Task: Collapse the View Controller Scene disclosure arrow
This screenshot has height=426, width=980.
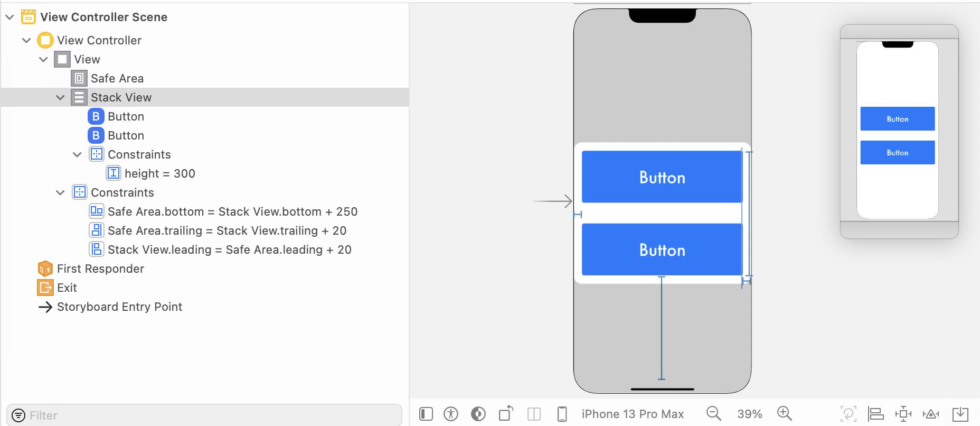Action: (10, 17)
